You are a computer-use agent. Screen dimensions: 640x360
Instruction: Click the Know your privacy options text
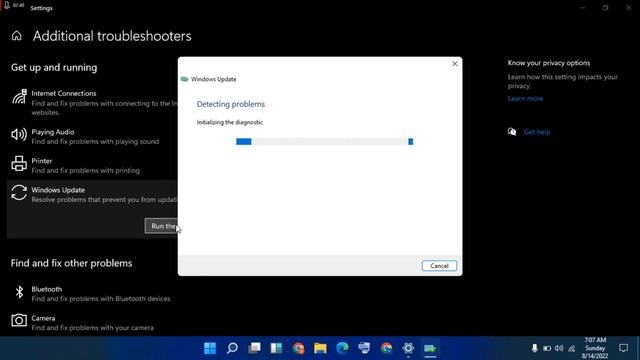pos(549,63)
